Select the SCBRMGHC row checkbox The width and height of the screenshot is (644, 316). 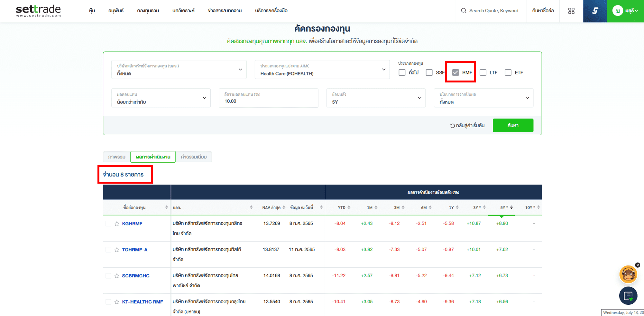click(x=108, y=276)
